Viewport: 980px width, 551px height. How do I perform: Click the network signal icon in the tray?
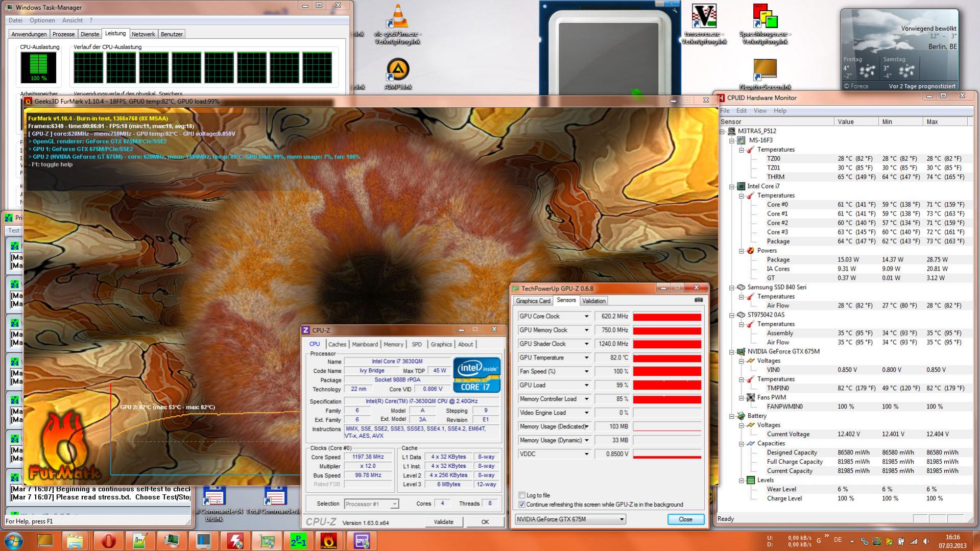(914, 541)
